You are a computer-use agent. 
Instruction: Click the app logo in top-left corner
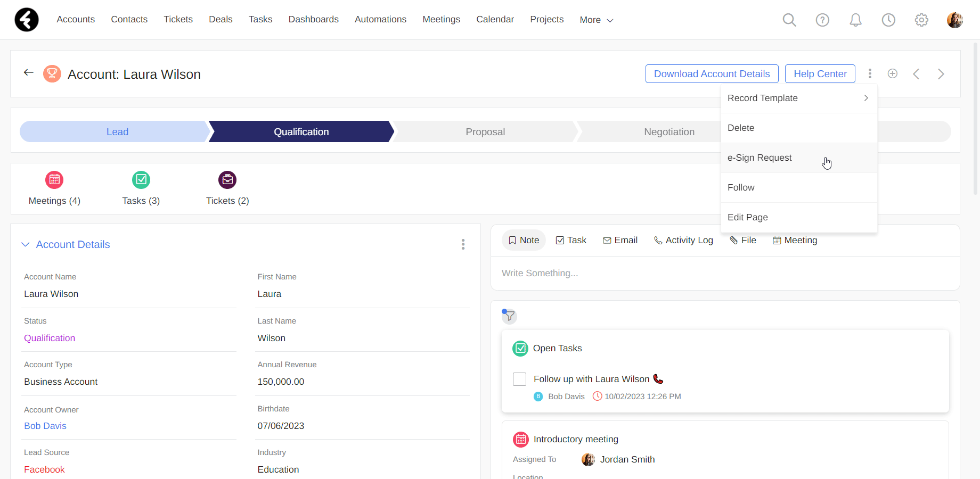[x=27, y=20]
